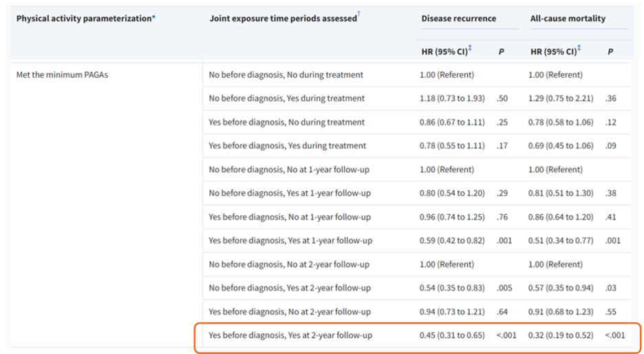The image size is (644, 354).
Task: Click the .005 P value cell
Action: [504, 288]
